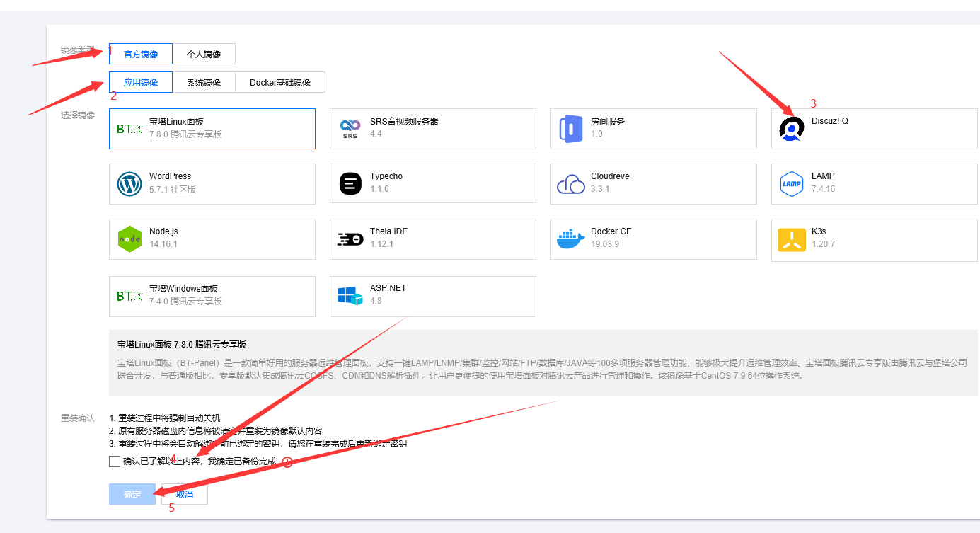Select the Cloudreve image name
Screen dimensions: 980x533
tap(610, 176)
